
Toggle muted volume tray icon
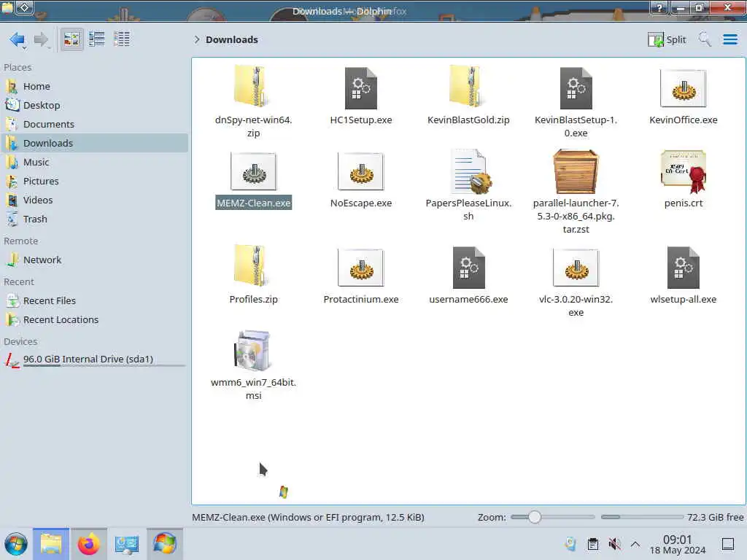coord(614,544)
